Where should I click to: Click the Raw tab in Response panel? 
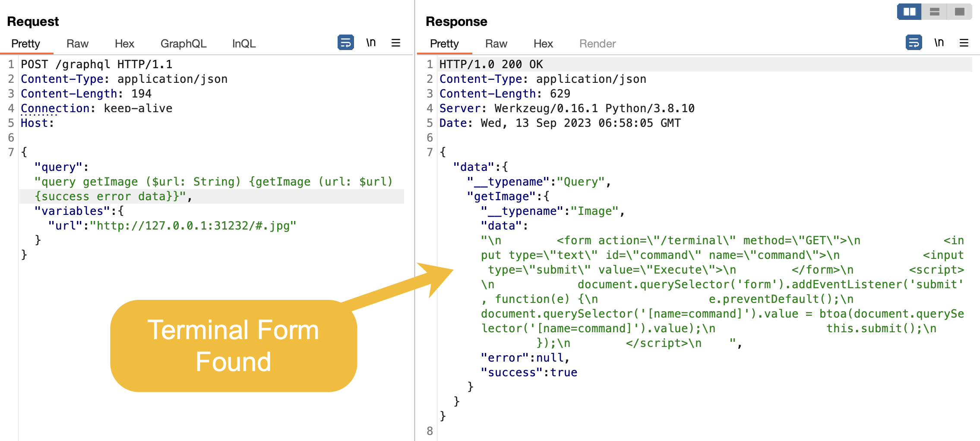(x=496, y=43)
